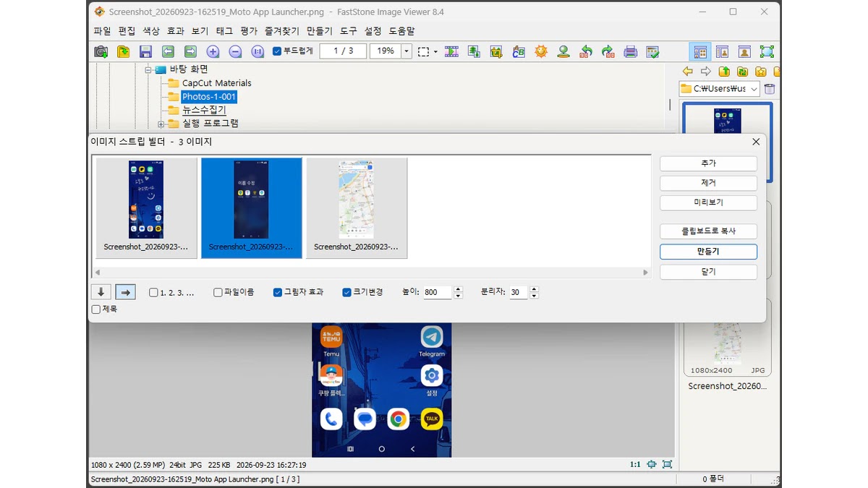The height and width of the screenshot is (488, 868).
Task: Enable the 제목 checkbox
Action: tap(96, 309)
